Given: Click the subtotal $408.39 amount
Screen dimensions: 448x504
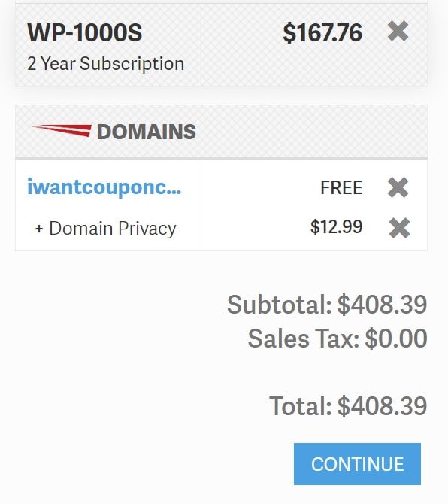Looking at the screenshot, I should point(382,304).
